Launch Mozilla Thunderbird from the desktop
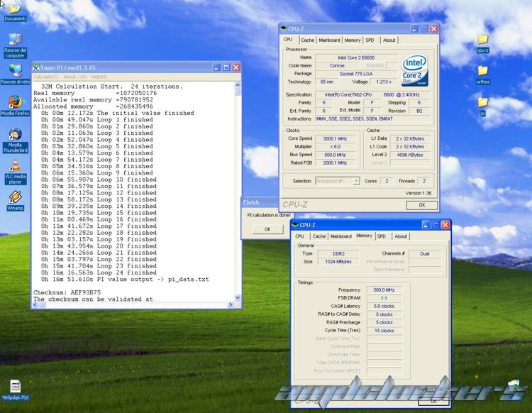The height and width of the screenshot is (413, 532). coord(14,134)
